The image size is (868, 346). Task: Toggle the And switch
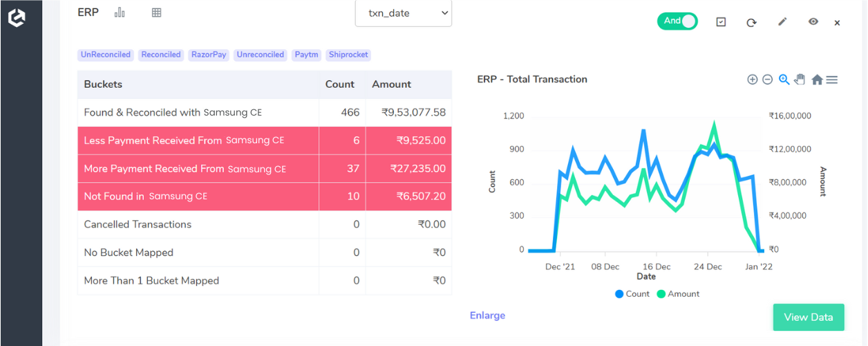[x=677, y=21]
